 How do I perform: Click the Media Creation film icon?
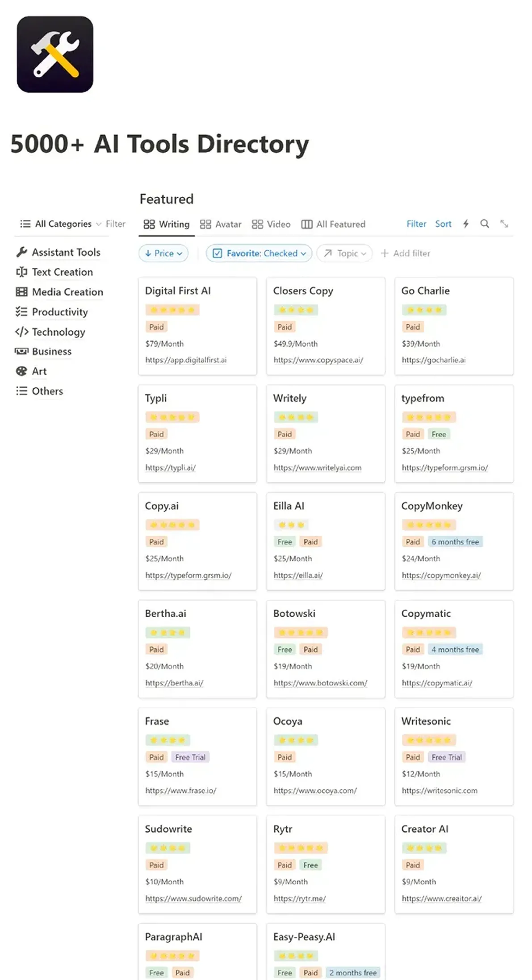[21, 292]
